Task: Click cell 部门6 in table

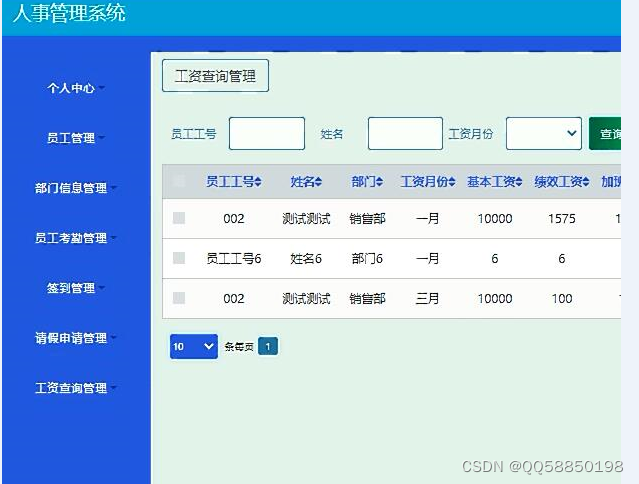Action: click(367, 258)
